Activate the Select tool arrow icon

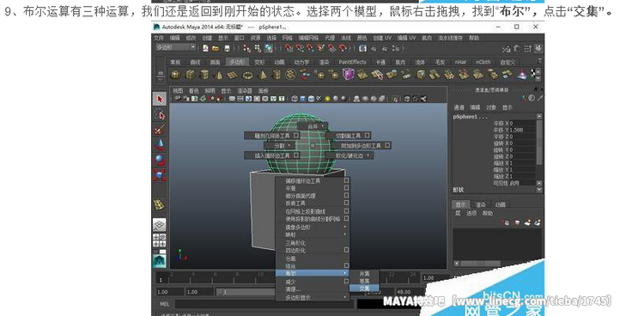(160, 99)
